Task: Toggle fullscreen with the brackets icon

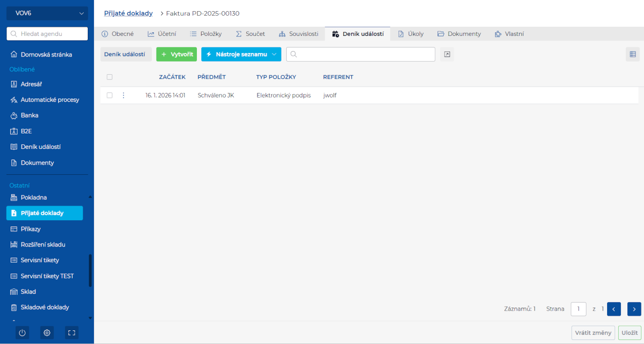Action: coord(72,333)
